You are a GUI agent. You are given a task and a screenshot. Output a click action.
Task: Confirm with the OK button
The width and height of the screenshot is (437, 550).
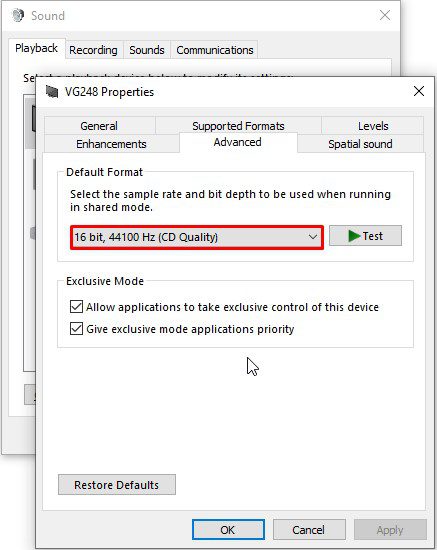click(x=228, y=530)
